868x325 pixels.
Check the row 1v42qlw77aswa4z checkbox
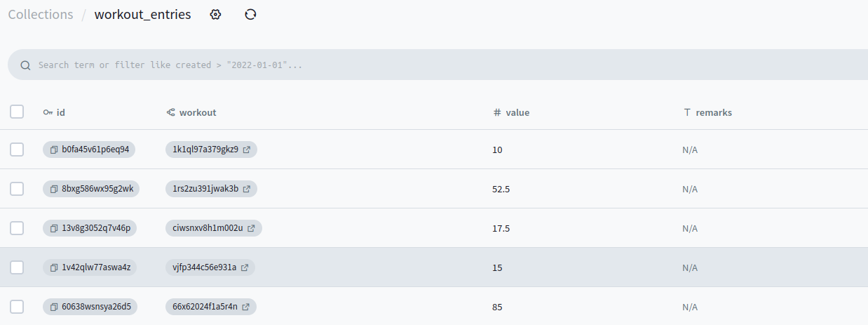[x=17, y=267]
